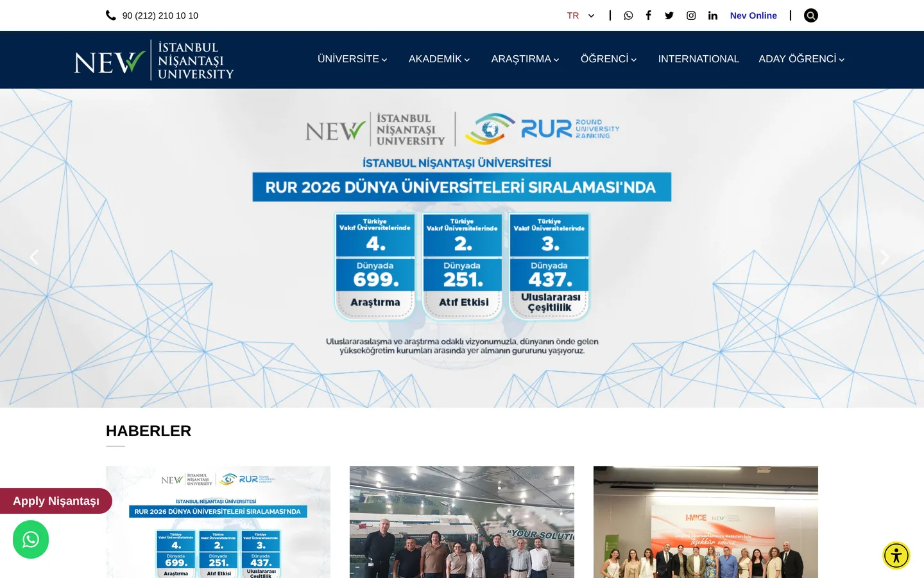Open the Nev Online link
This screenshot has height=578, width=924.
point(753,15)
